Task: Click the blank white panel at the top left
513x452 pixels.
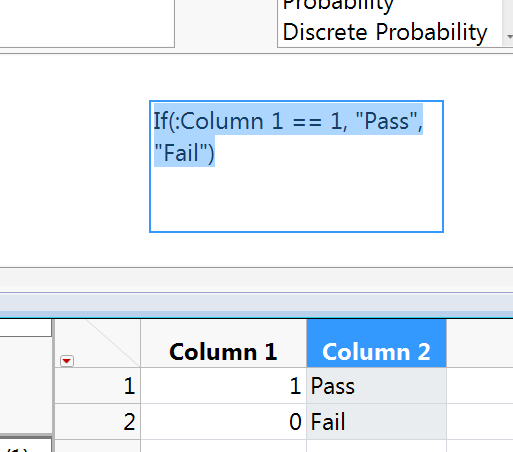Action: click(87, 23)
